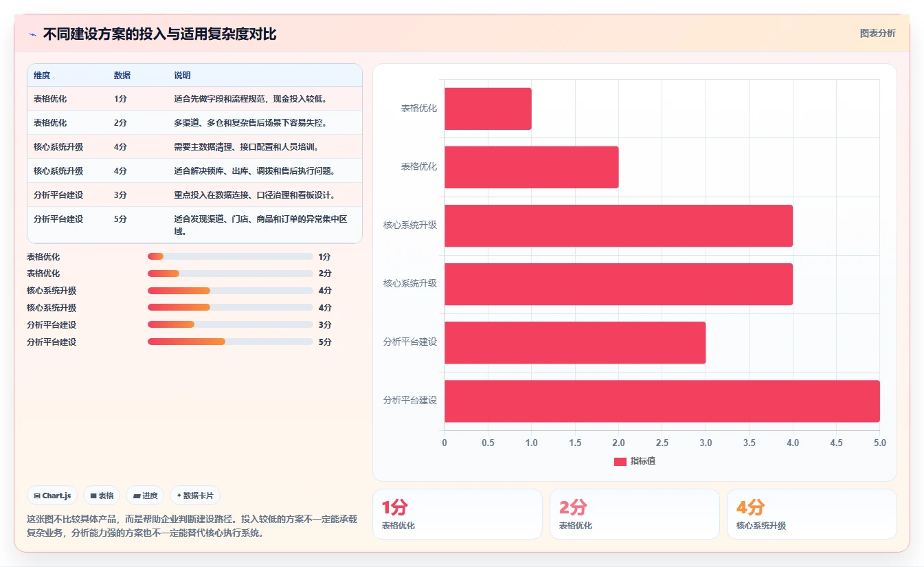
Task: Click the chart bar that ends at 1.0
Action: pyautogui.click(x=488, y=109)
